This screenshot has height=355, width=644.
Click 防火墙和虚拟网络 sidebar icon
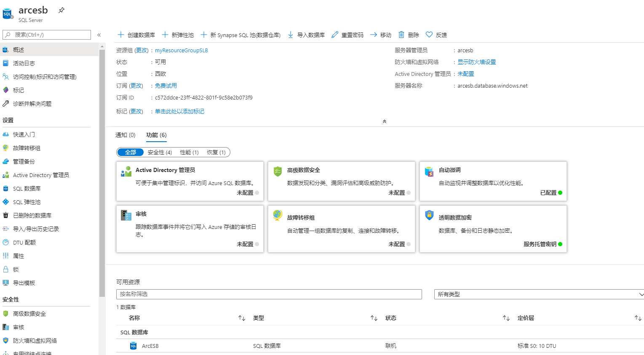click(x=5, y=341)
